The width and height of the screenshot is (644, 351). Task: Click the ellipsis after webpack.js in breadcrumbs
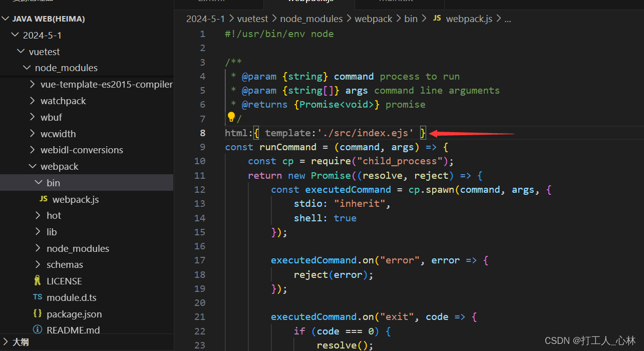pos(508,19)
